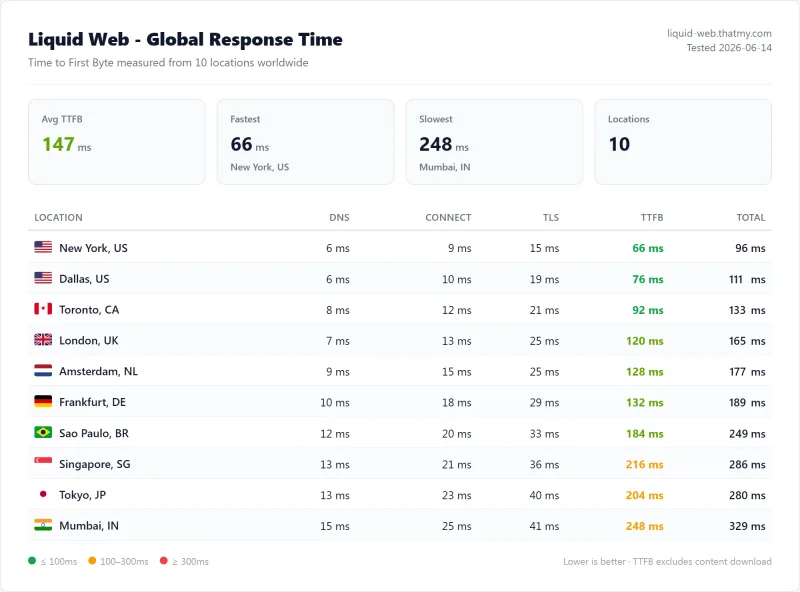
Task: Select the TLS column header
Action: 551,217
